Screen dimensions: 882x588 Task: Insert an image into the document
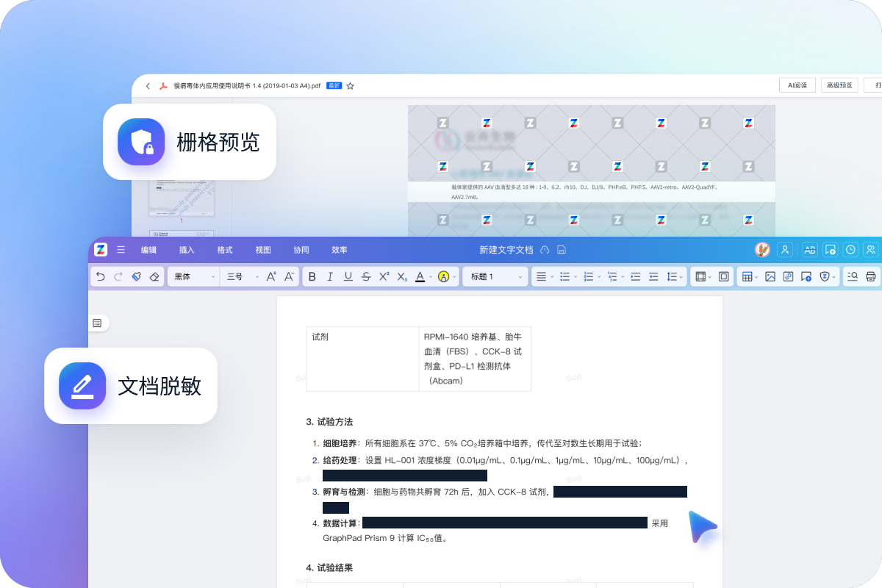(x=770, y=276)
